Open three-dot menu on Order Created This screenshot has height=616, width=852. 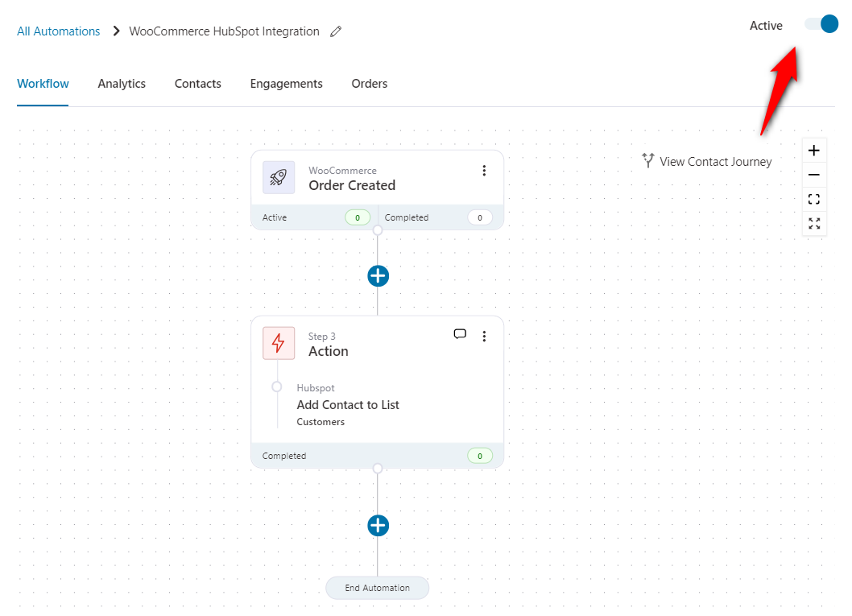click(484, 171)
